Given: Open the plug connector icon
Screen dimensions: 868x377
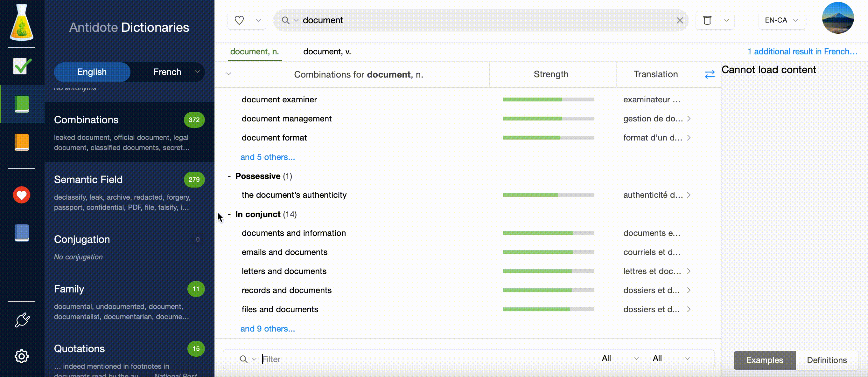Looking at the screenshot, I should coord(22,320).
